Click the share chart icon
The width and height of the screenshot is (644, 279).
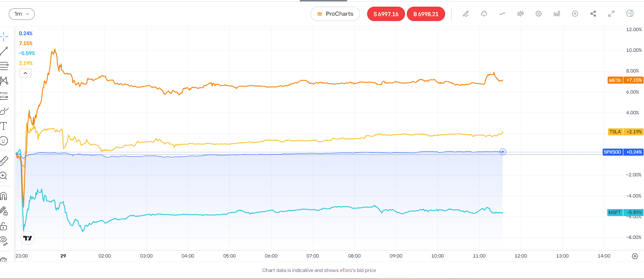[593, 14]
